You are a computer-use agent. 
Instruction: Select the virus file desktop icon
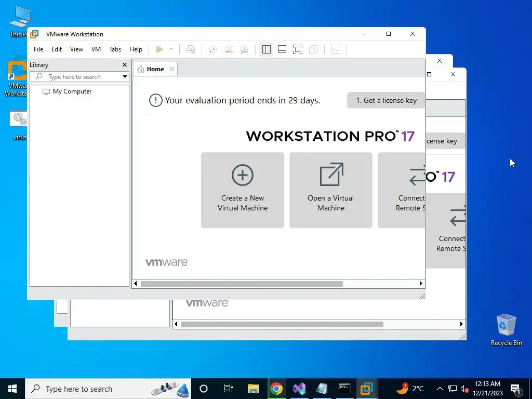point(18,126)
